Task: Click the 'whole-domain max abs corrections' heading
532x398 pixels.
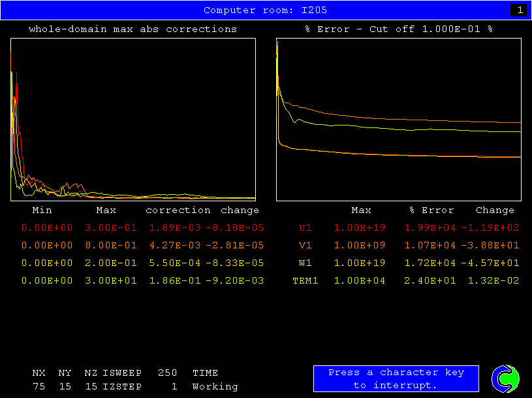Action: point(133,29)
